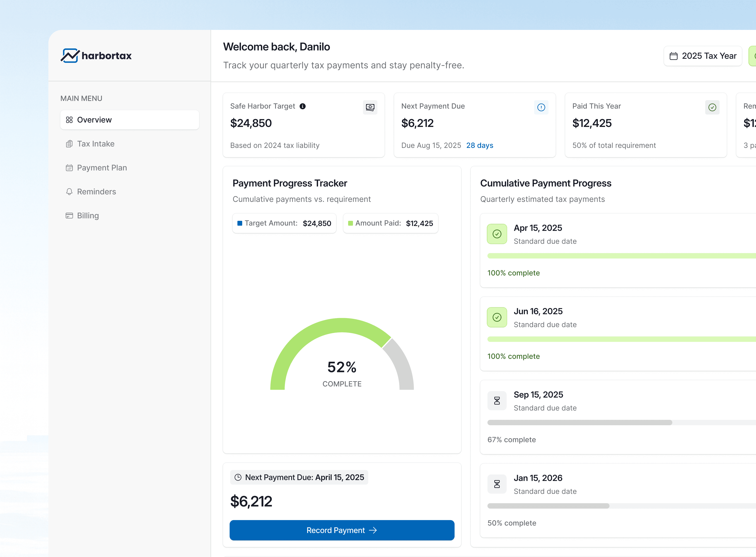Click the Safe Harbor Target info icon
The height and width of the screenshot is (557, 756).
pos(302,106)
